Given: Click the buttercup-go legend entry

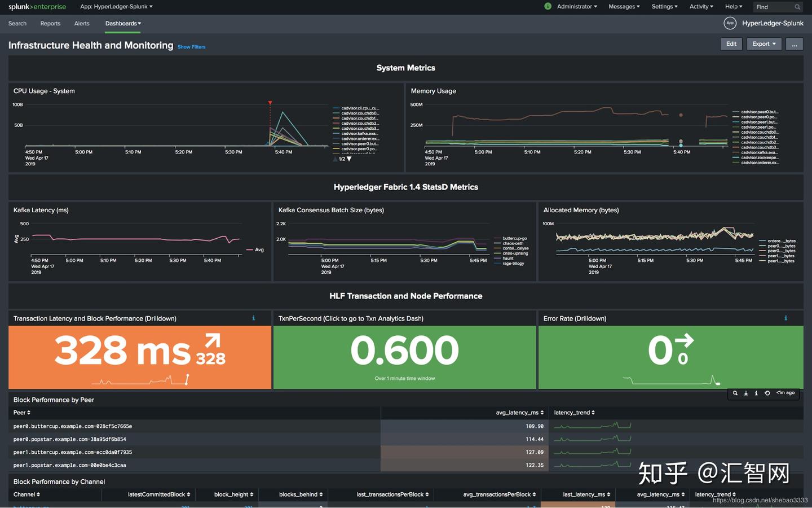Looking at the screenshot, I should coord(510,238).
